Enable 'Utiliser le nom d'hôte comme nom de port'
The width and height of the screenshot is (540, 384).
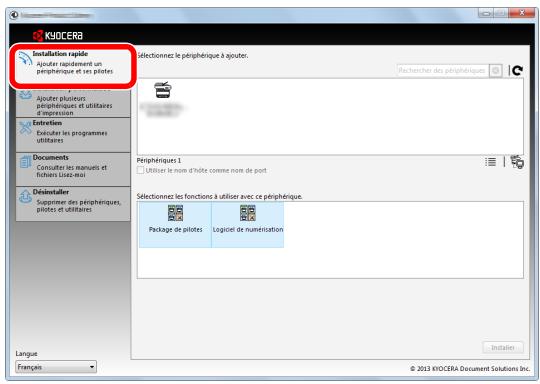140,170
